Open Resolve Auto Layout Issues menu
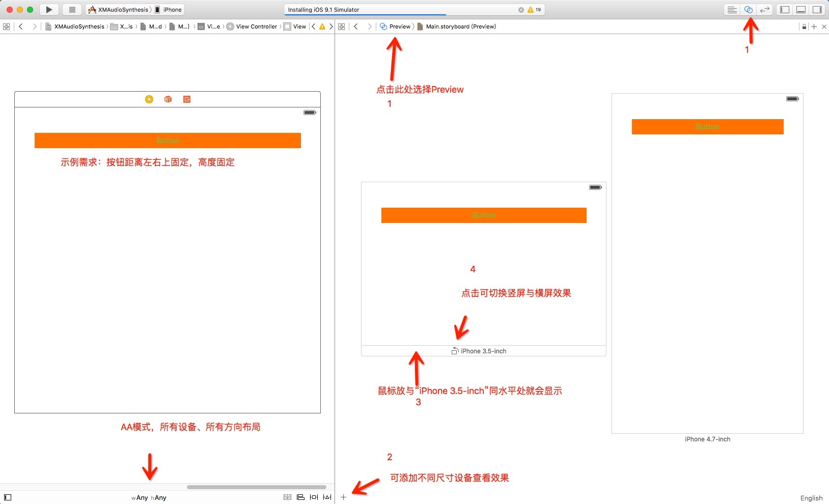This screenshot has height=504, width=829. click(327, 497)
